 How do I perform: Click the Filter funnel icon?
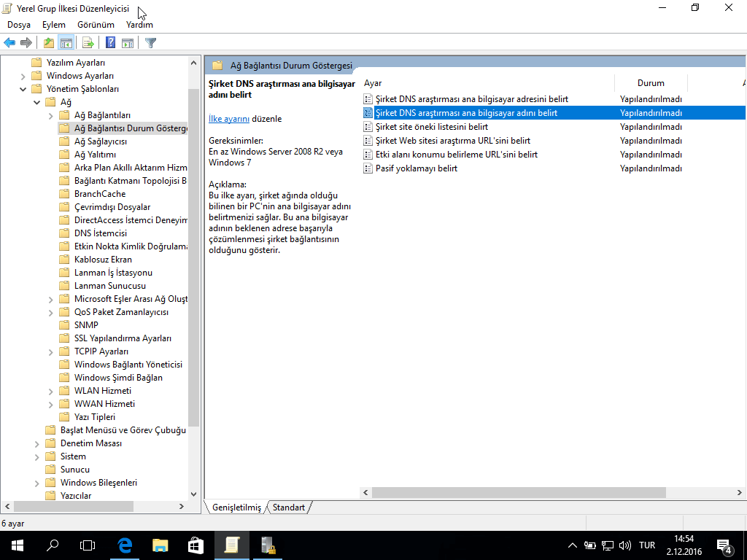pos(151,43)
